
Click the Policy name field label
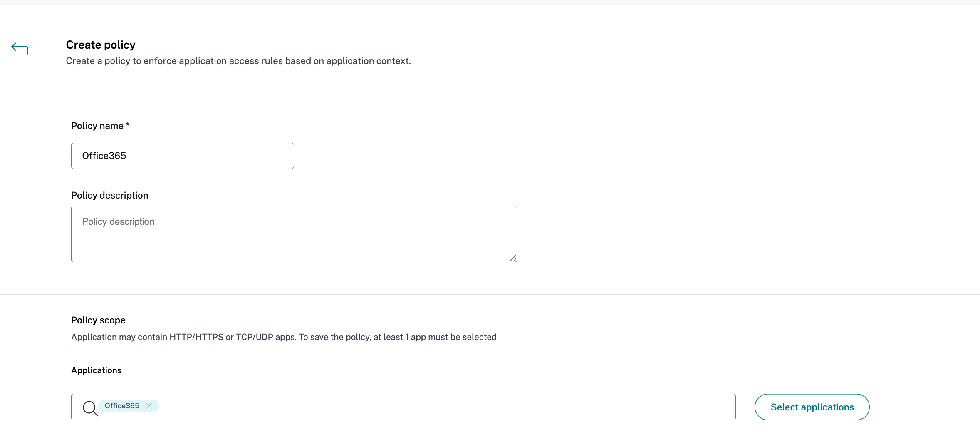pos(97,126)
